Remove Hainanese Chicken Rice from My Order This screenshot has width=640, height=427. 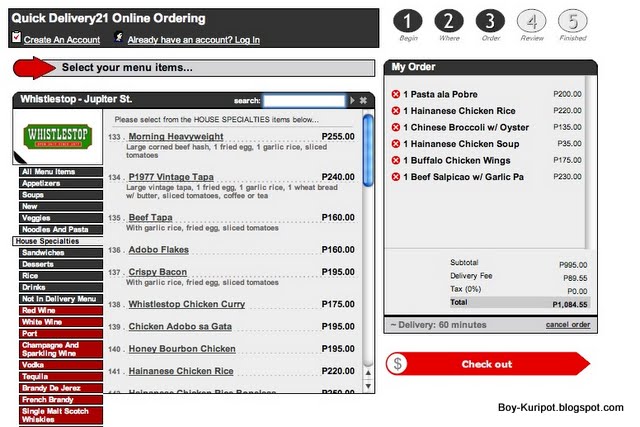(396, 111)
